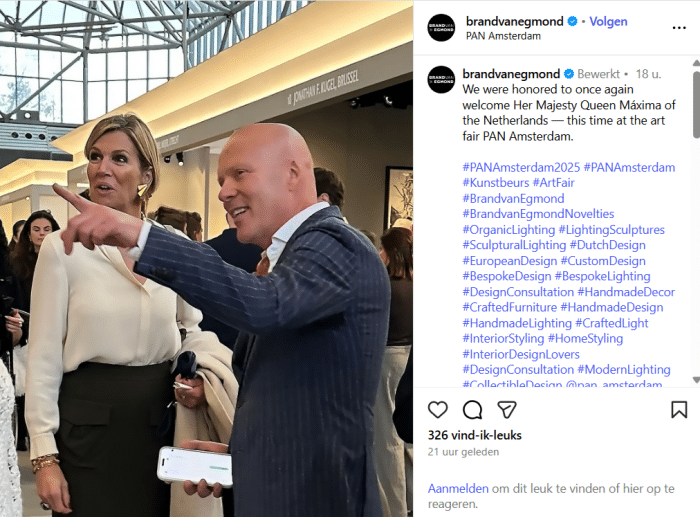Share the post via paper plane icon
The image size is (700, 517).
[507, 409]
